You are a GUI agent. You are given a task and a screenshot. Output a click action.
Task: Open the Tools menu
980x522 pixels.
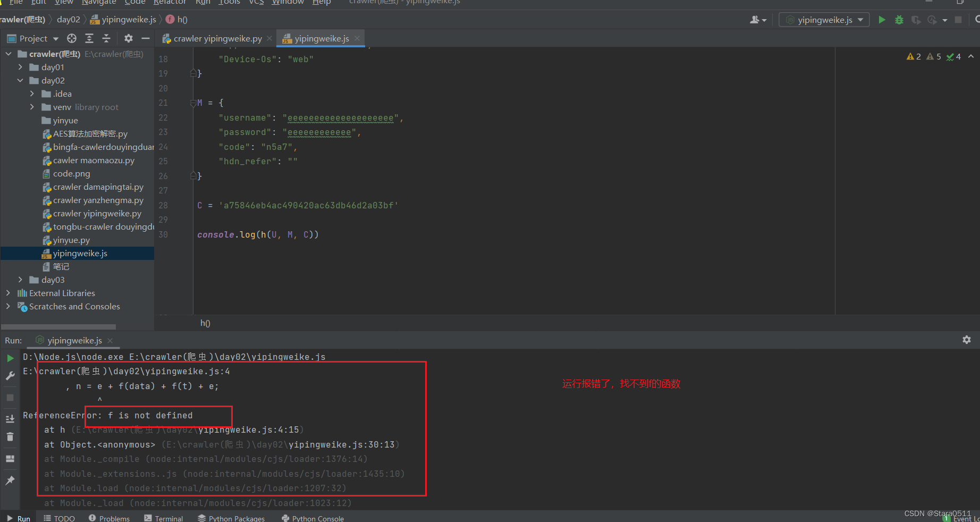point(229,2)
